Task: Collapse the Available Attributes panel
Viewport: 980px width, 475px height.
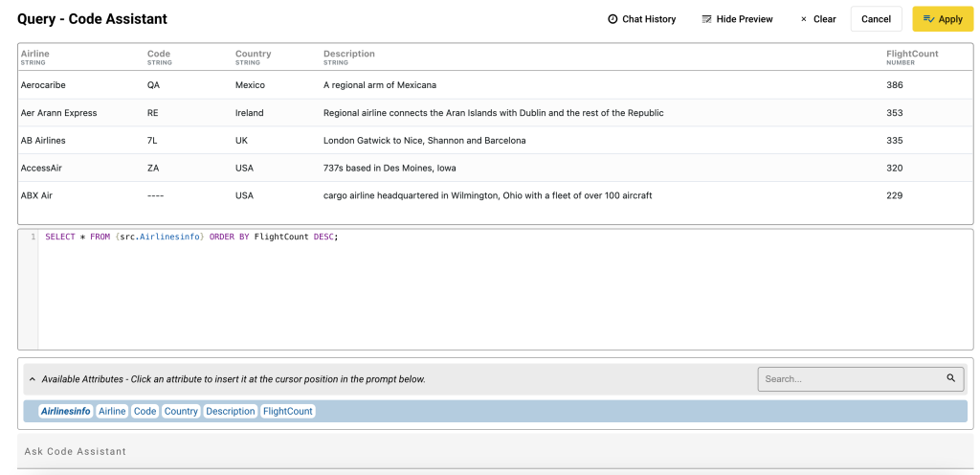Action: 31,379
